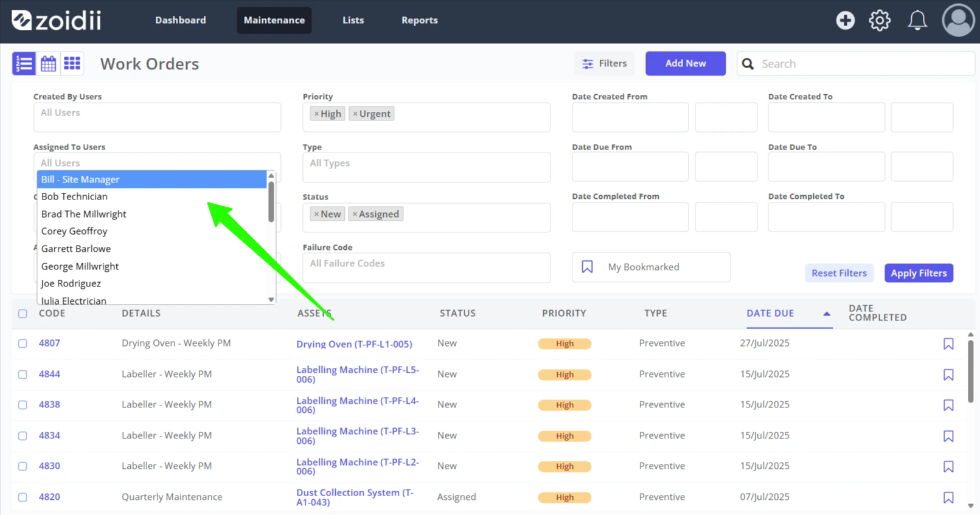Screen dimensions: 980x515
Task: Check the row 4820 checkbox
Action: coord(23,497)
